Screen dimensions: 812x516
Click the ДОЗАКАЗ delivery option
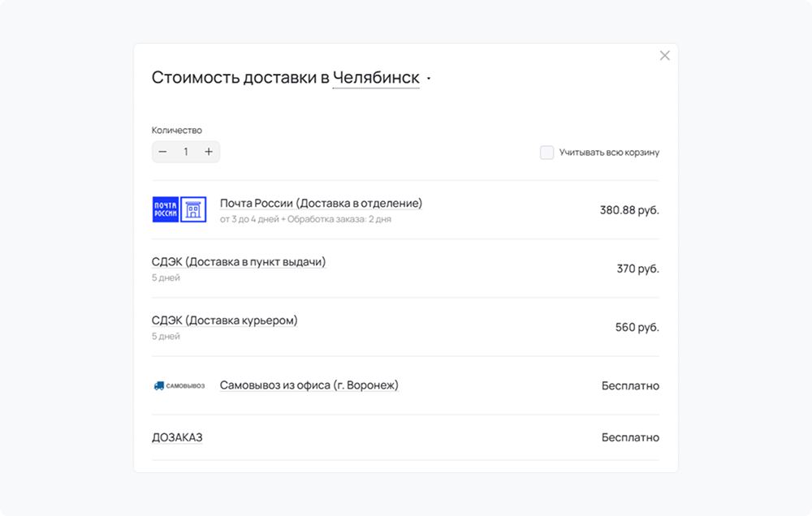(x=177, y=437)
